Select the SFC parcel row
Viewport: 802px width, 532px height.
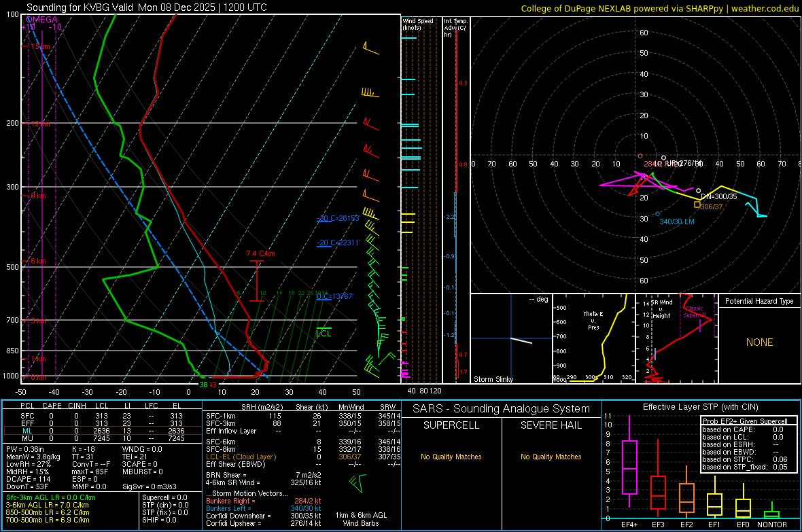coord(102,416)
